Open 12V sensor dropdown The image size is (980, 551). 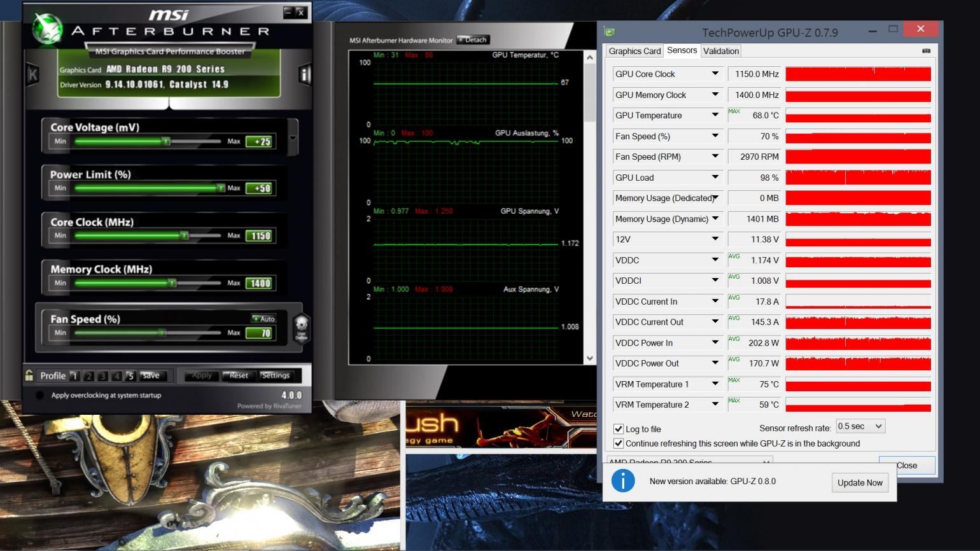point(715,239)
